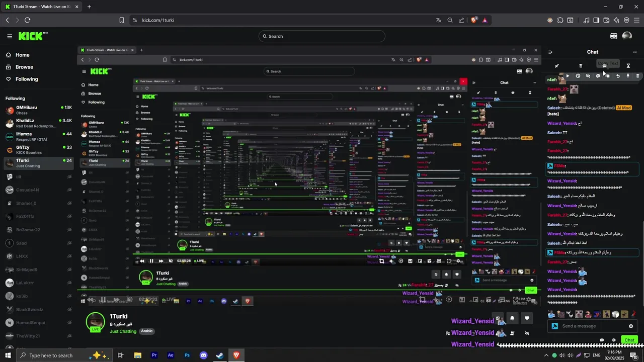Click play icon on r4ef message hover bar

click(568, 76)
